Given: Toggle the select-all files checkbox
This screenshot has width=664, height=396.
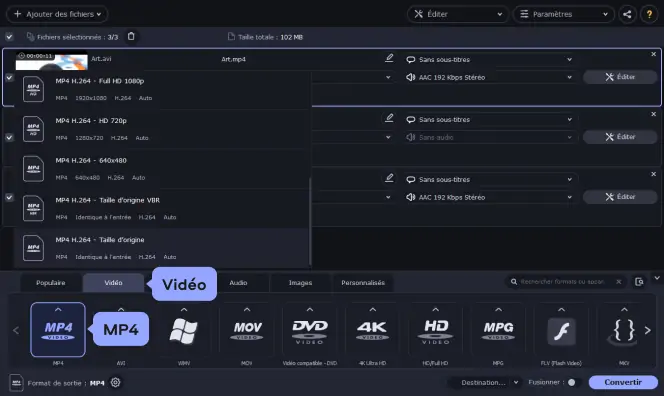Looking at the screenshot, I should pyautogui.click(x=9, y=37).
